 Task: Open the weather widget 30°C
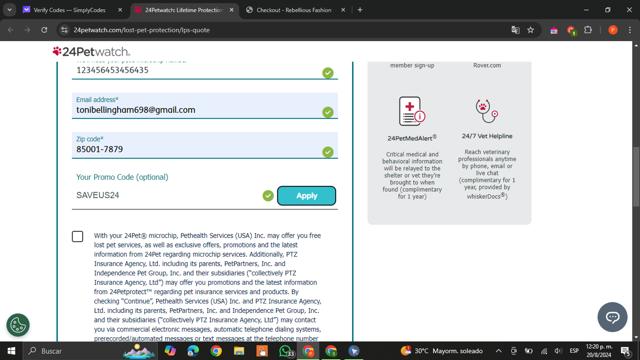pyautogui.click(x=442, y=351)
